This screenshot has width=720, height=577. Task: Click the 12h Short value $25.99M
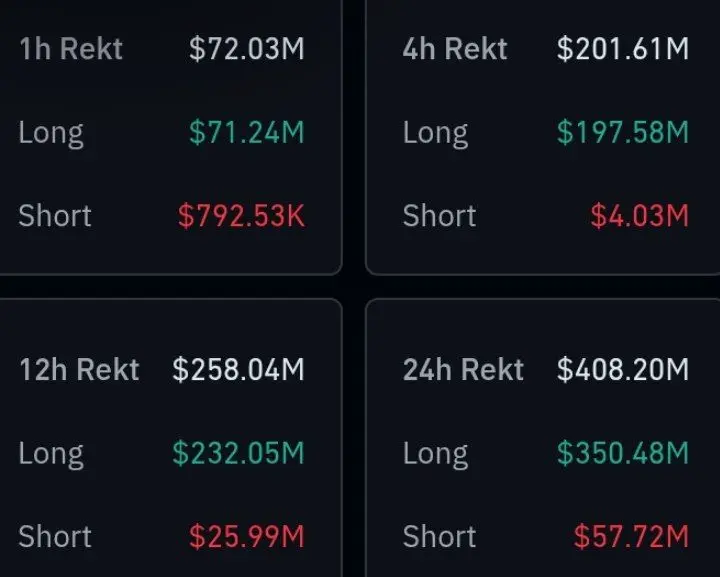coord(247,537)
